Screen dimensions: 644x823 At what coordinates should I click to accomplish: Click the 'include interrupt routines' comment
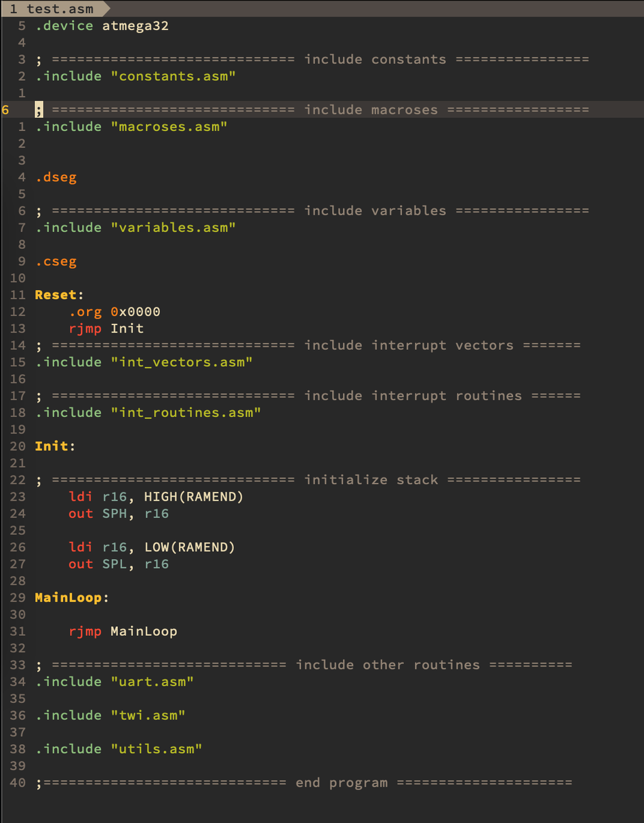[308, 396]
